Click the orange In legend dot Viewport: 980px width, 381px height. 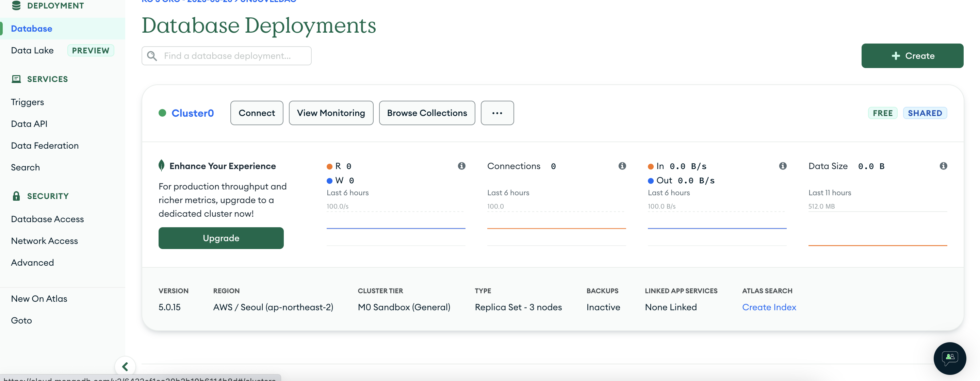pos(651,167)
